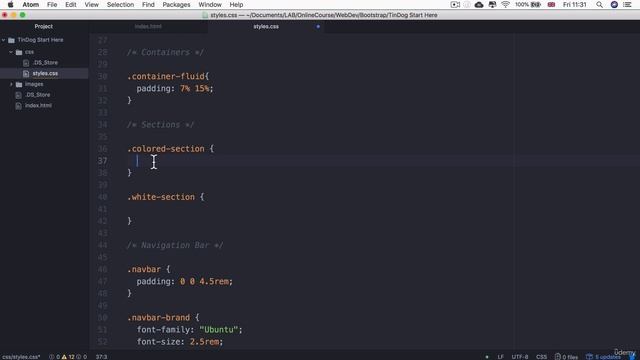The height and width of the screenshot is (360, 640).
Task: Click the modified dot on styles.css tab
Action: 318,27
